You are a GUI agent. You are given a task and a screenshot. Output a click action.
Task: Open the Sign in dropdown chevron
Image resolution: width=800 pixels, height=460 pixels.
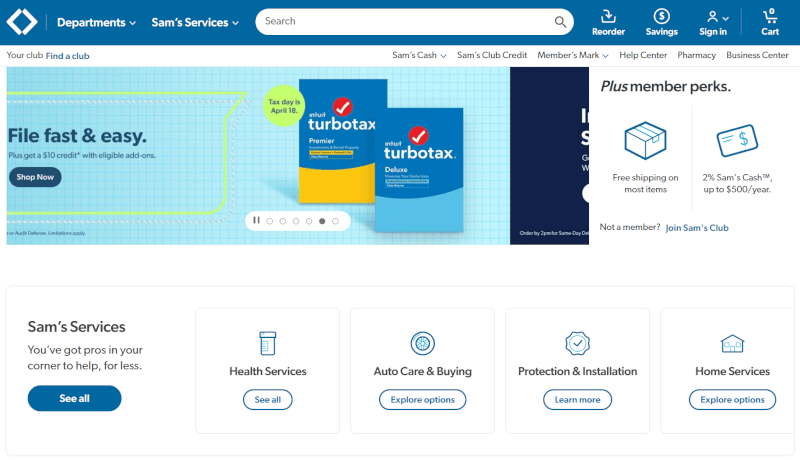click(726, 18)
